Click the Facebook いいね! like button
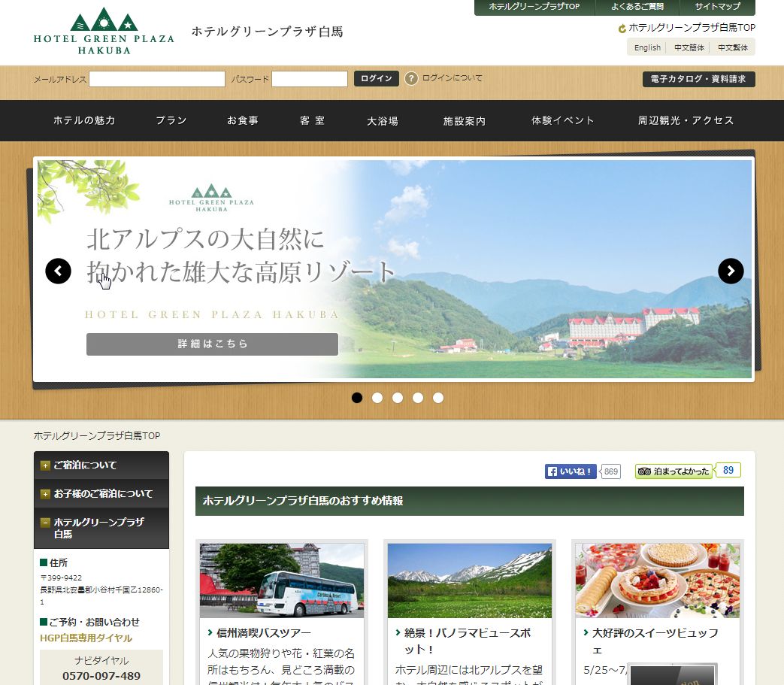 (571, 471)
